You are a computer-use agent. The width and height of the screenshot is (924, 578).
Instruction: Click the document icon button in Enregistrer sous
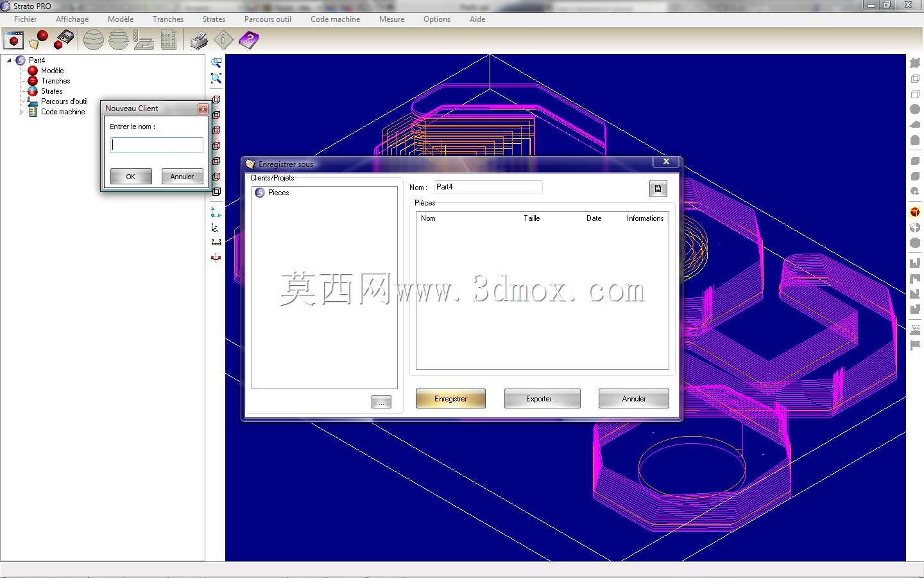[x=658, y=189]
